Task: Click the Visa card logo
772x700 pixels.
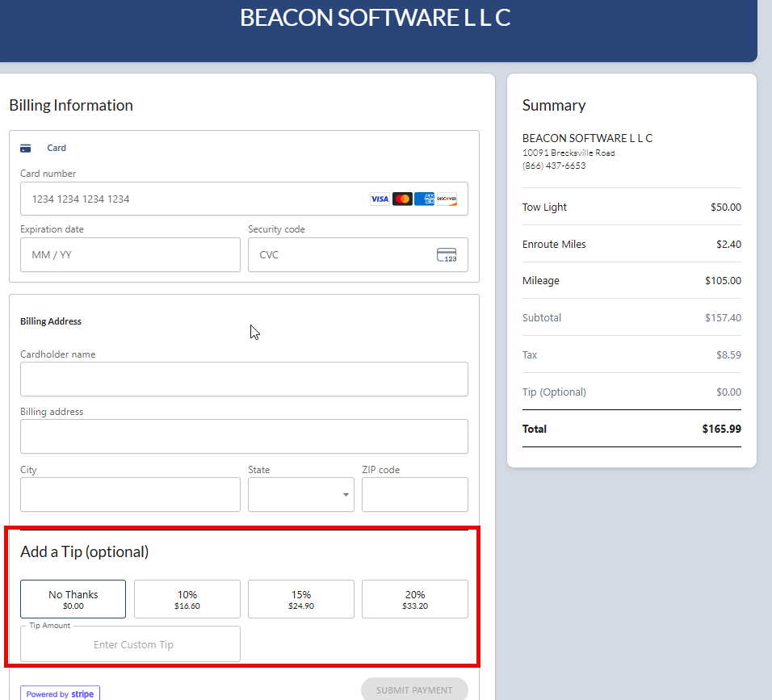Action: tap(380, 199)
